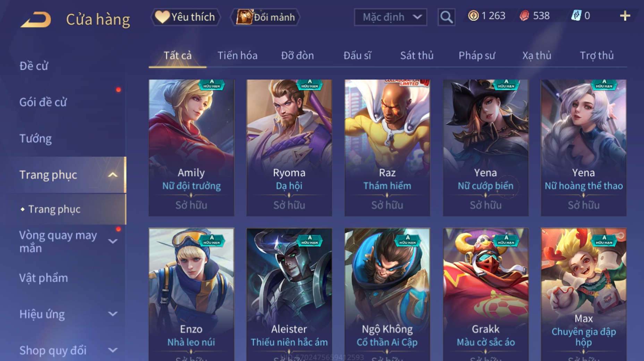The height and width of the screenshot is (361, 644).
Task: Select the Raz Thám hiểm skin card
Action: (x=387, y=148)
